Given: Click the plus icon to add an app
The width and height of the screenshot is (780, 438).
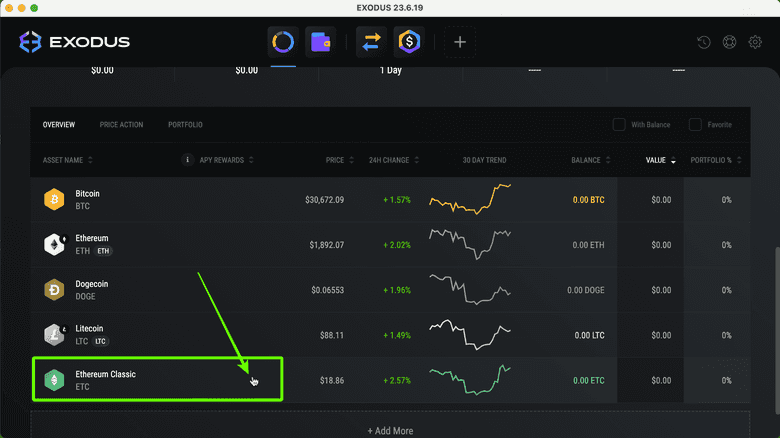Looking at the screenshot, I should (460, 42).
